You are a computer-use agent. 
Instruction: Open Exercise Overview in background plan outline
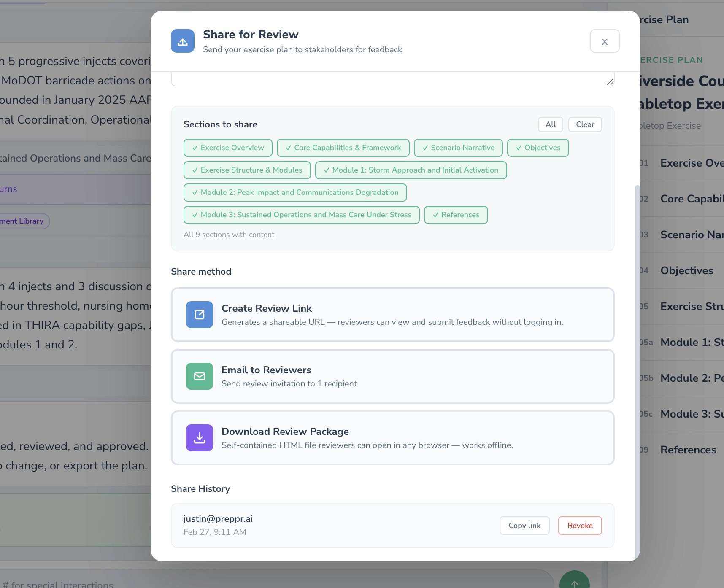pos(682,163)
